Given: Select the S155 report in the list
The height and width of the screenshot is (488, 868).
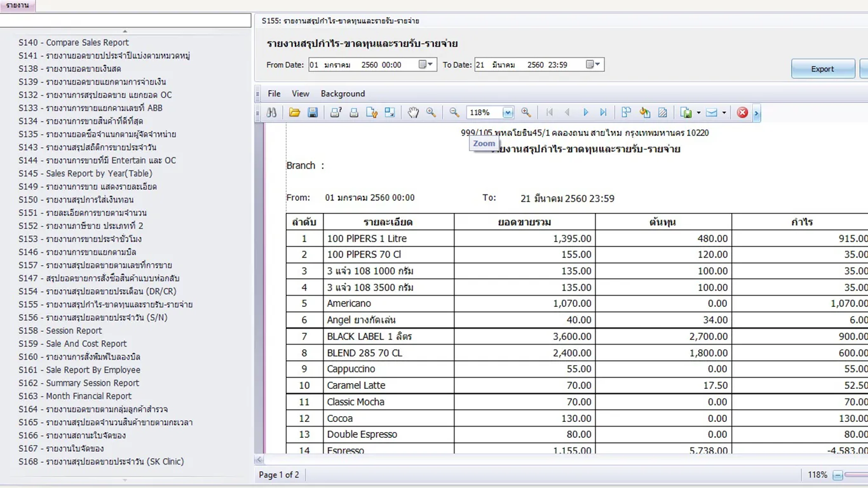Looking at the screenshot, I should (105, 304).
